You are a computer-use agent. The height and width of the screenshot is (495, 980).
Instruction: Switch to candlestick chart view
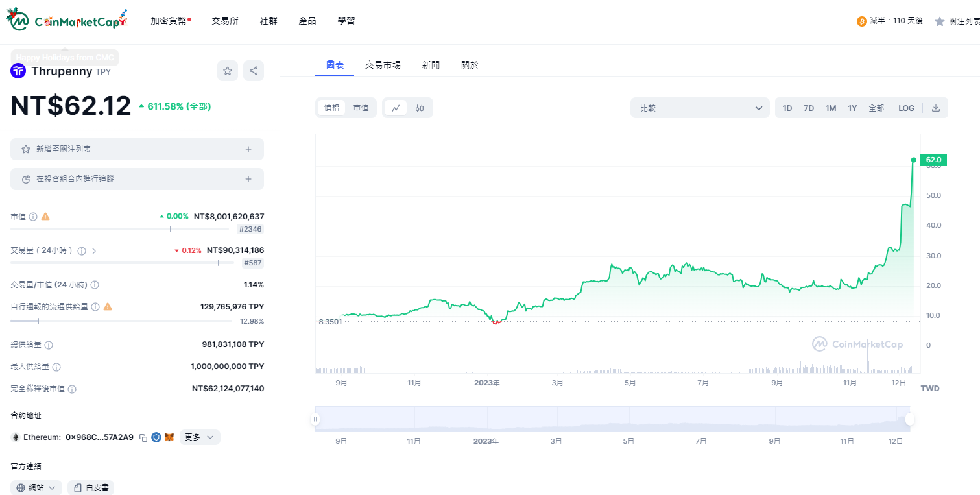click(x=420, y=108)
